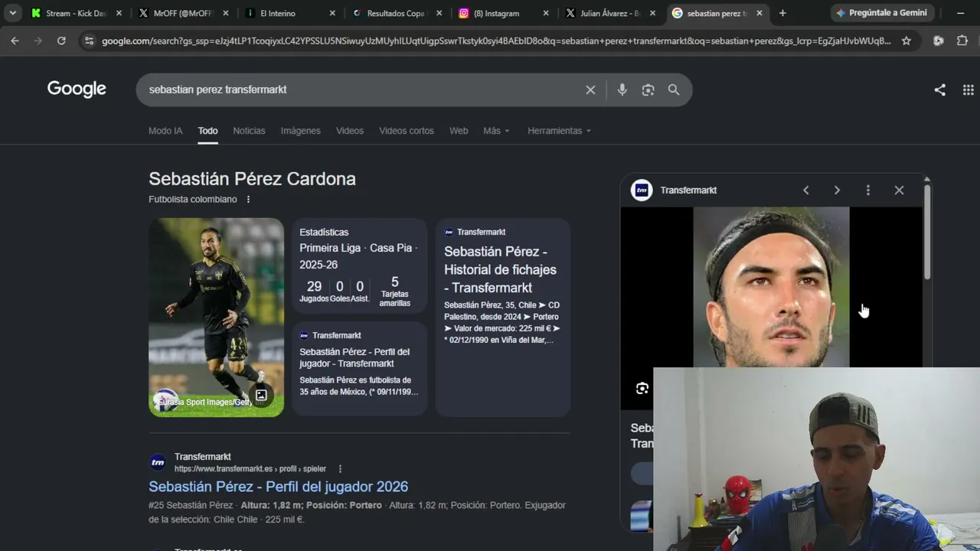Viewport: 980px width, 551px height.
Task: Clear the Google search box text
Action: click(x=590, y=90)
